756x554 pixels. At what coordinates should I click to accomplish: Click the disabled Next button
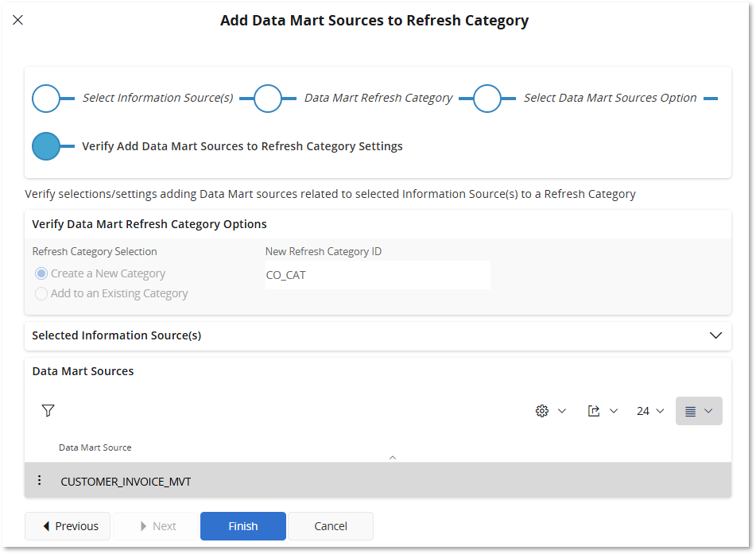[157, 526]
